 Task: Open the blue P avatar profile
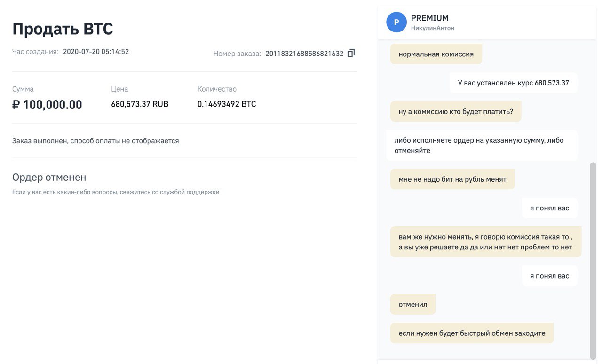click(x=396, y=22)
